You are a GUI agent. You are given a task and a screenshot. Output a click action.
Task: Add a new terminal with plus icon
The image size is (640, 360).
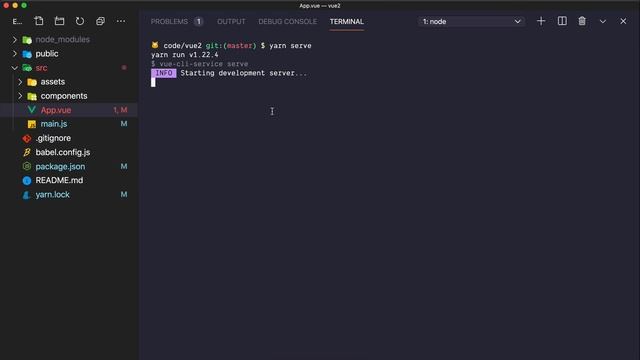pos(541,21)
